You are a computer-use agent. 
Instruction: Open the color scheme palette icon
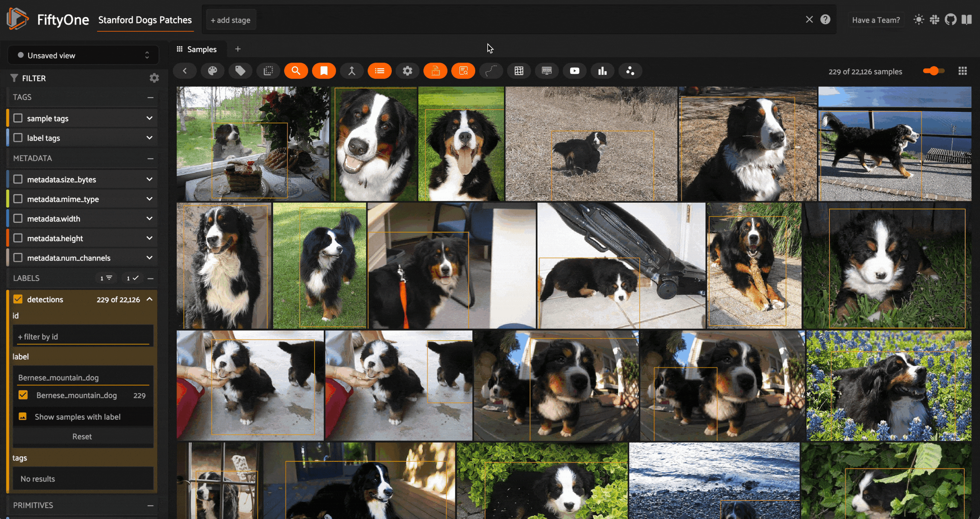(x=212, y=71)
